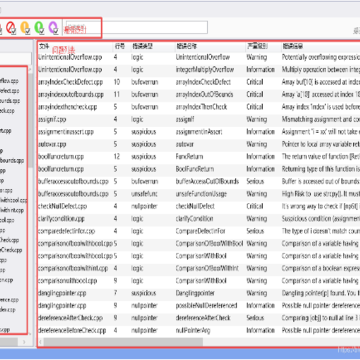This screenshot has width=360, height=360.
Task: Select the comparedefectinfor.cpp file cell
Action: coord(66,231)
